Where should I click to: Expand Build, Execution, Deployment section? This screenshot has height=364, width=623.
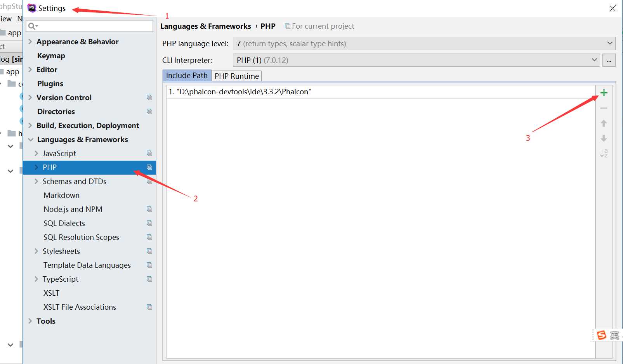(x=30, y=125)
